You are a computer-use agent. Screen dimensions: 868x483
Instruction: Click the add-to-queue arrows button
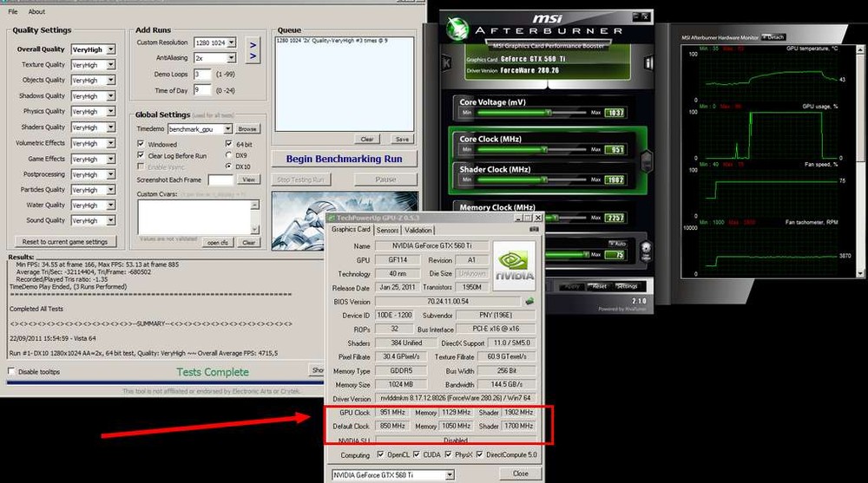click(x=252, y=50)
